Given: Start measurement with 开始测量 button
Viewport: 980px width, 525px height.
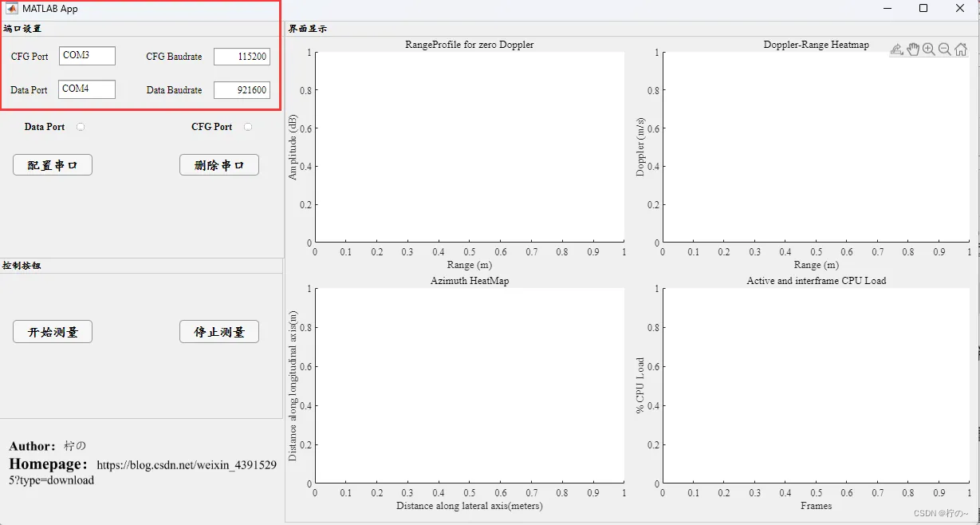Looking at the screenshot, I should tap(53, 332).
